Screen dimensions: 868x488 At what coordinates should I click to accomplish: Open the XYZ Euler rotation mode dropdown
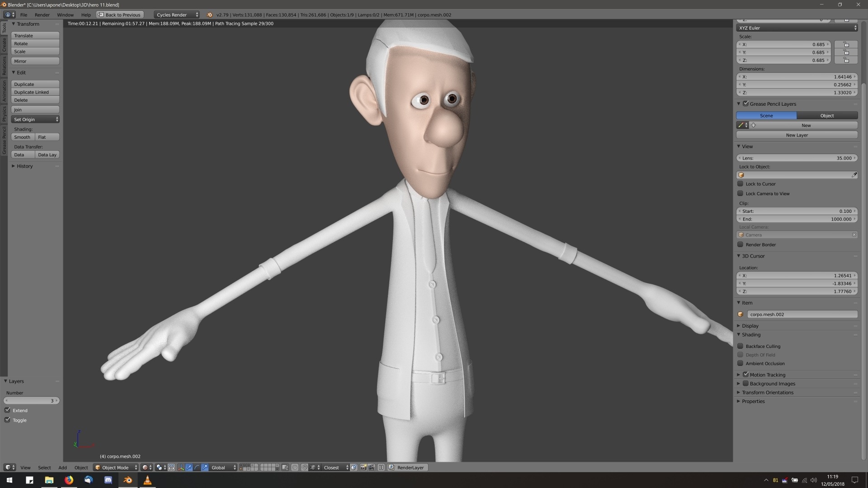[x=797, y=28]
